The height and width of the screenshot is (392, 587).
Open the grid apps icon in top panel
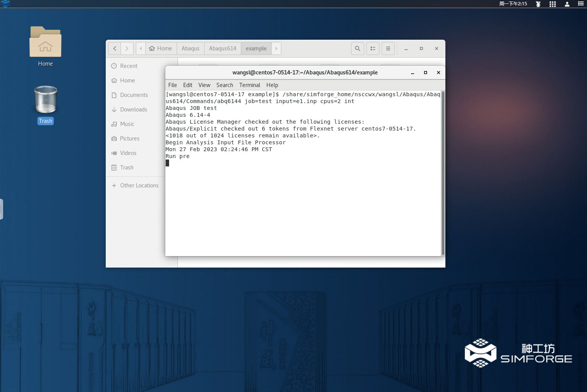click(553, 4)
